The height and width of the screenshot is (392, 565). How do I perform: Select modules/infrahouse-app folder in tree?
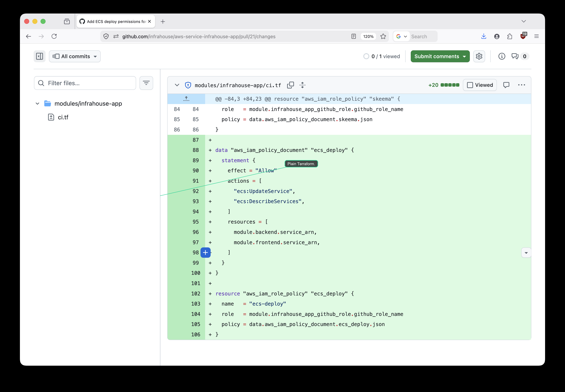(88, 104)
